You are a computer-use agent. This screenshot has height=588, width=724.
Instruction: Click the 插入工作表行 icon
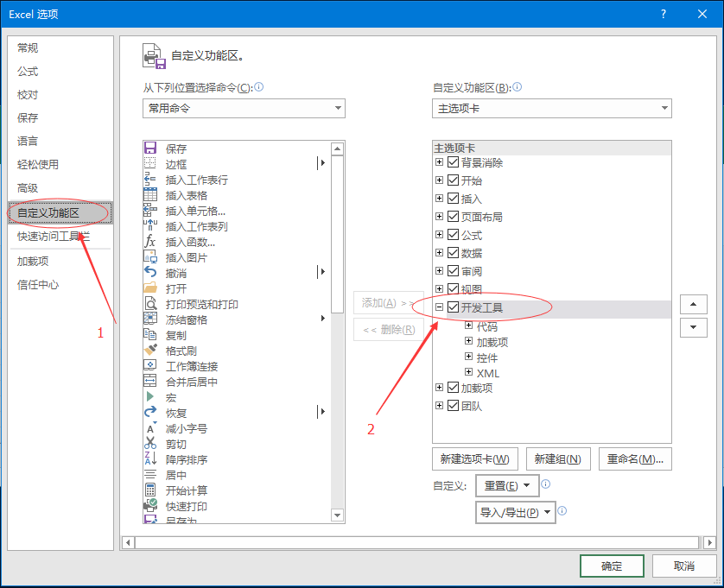(150, 179)
